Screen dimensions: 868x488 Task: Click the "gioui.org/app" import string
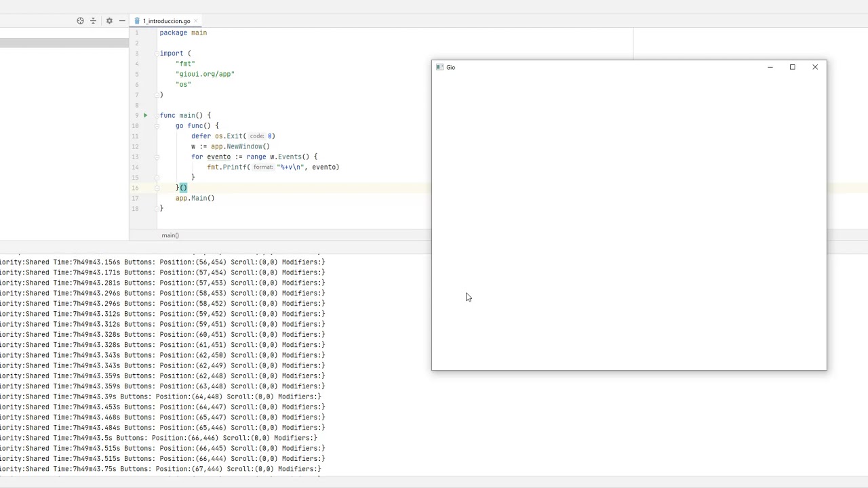(x=205, y=74)
